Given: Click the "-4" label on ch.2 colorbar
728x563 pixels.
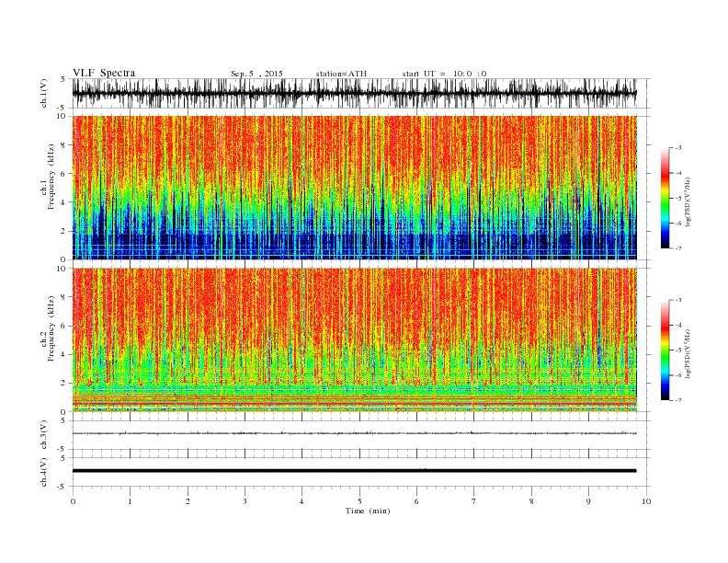Looking at the screenshot, I should 678,325.
